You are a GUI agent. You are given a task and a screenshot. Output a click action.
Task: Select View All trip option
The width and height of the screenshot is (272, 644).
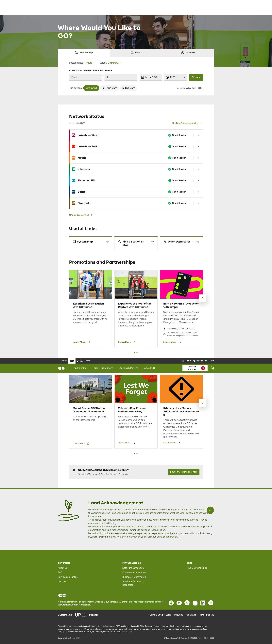coord(91,88)
